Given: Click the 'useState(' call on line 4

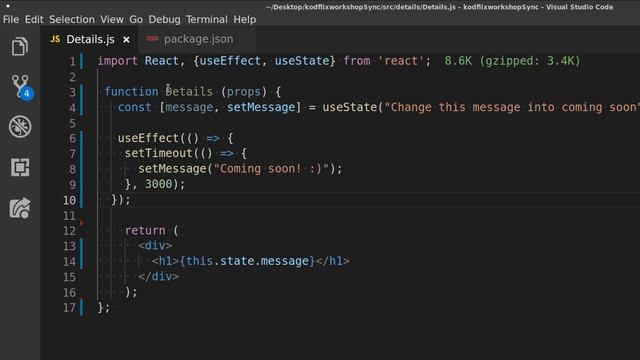Looking at the screenshot, I should (x=353, y=107).
